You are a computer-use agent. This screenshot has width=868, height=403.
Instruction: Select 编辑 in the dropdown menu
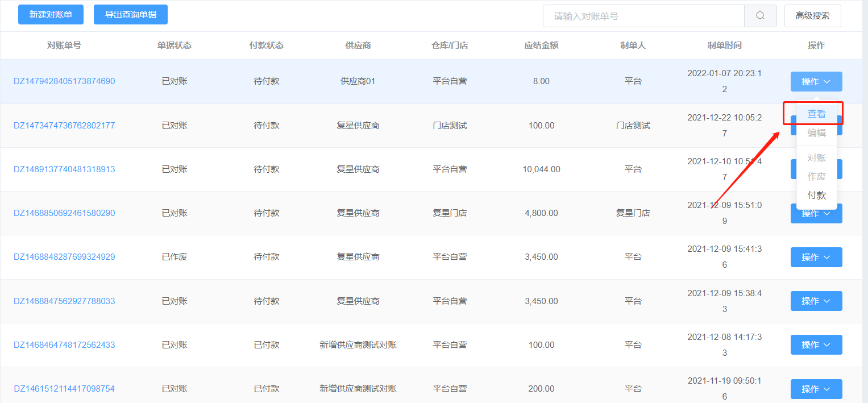tap(817, 132)
